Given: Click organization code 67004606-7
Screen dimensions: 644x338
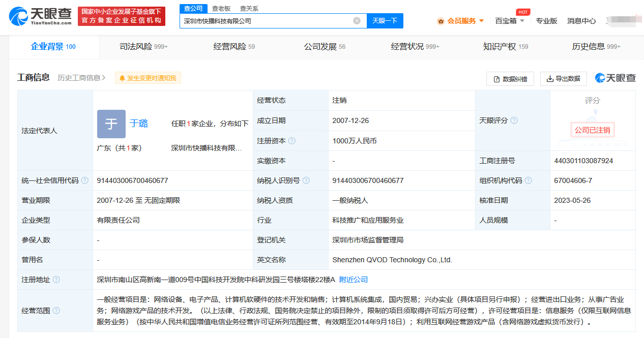Looking at the screenshot, I should pos(573,180).
